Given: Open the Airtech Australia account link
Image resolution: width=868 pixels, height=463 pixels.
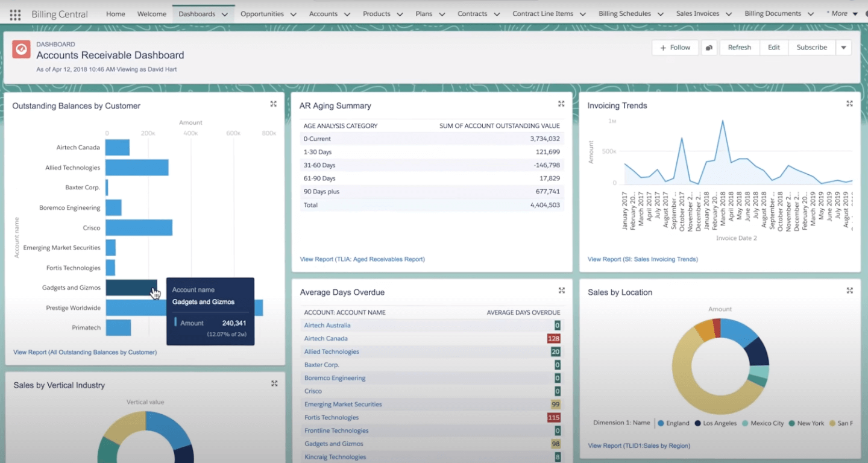Looking at the screenshot, I should 327,326.
